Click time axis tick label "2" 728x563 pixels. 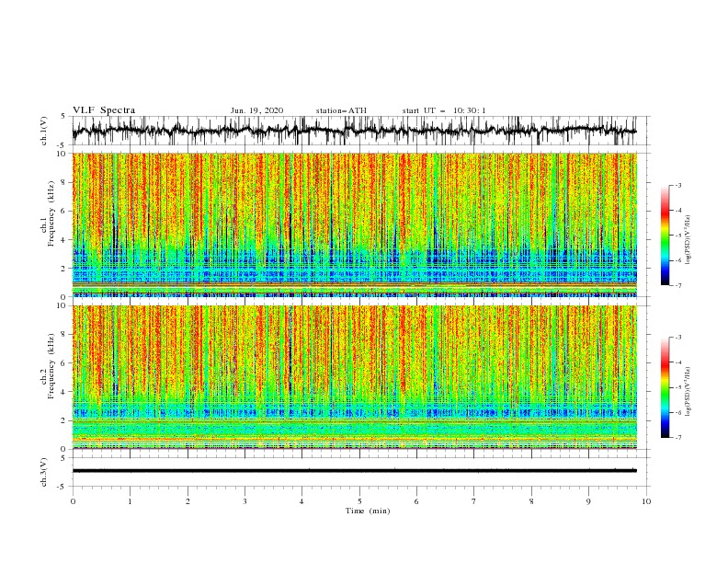point(188,501)
